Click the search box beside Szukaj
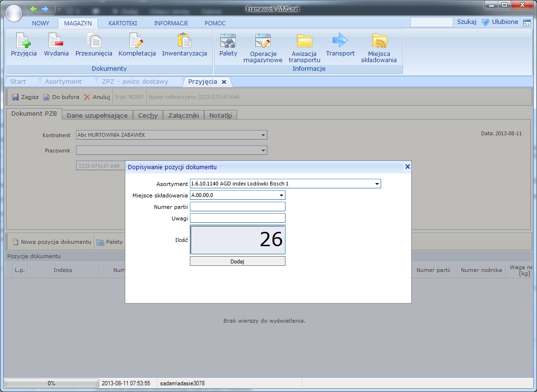 [431, 22]
